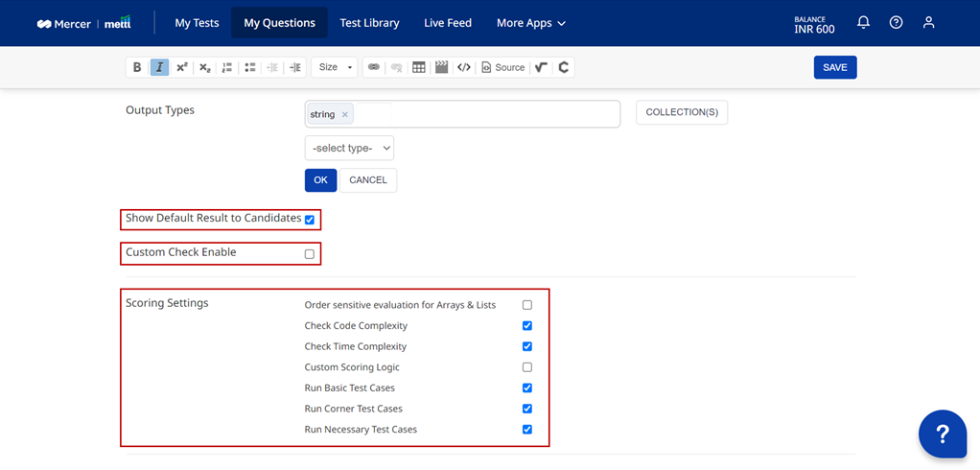Open the math equation editor icon
The image size is (980, 470).
542,67
